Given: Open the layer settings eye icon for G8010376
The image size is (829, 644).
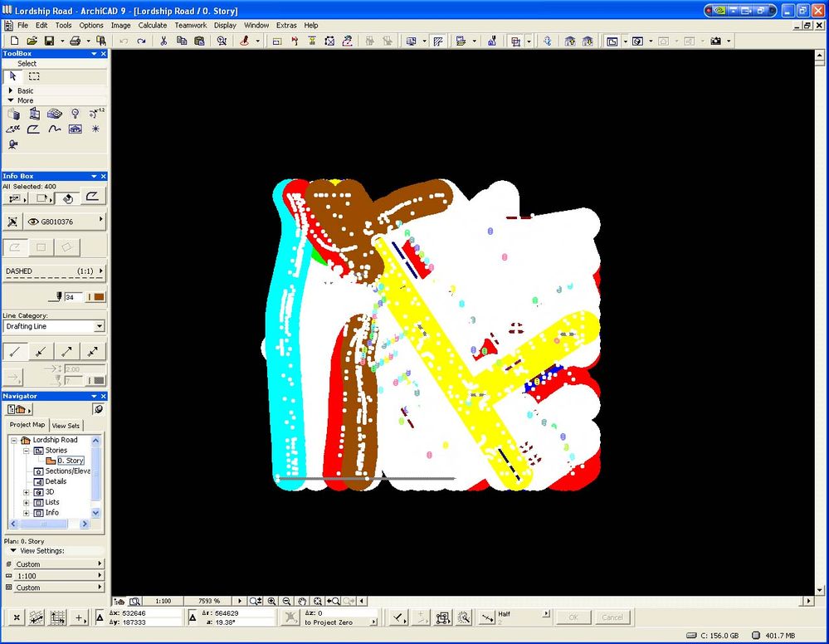Looking at the screenshot, I should (x=34, y=221).
